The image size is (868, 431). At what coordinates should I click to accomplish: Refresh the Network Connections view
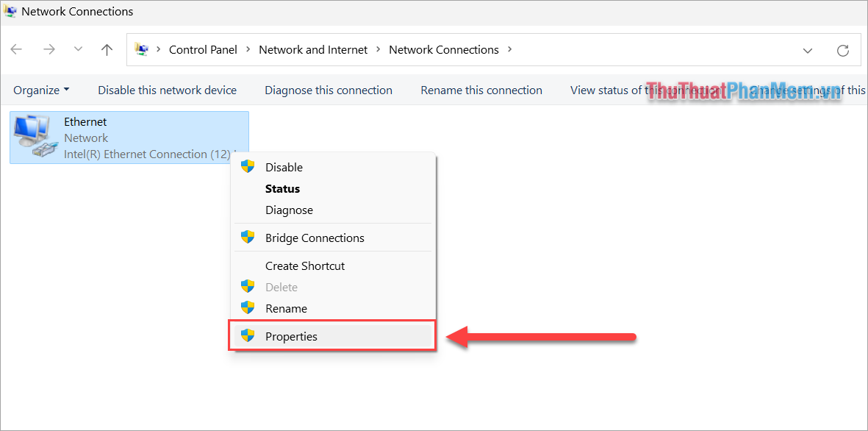point(843,49)
